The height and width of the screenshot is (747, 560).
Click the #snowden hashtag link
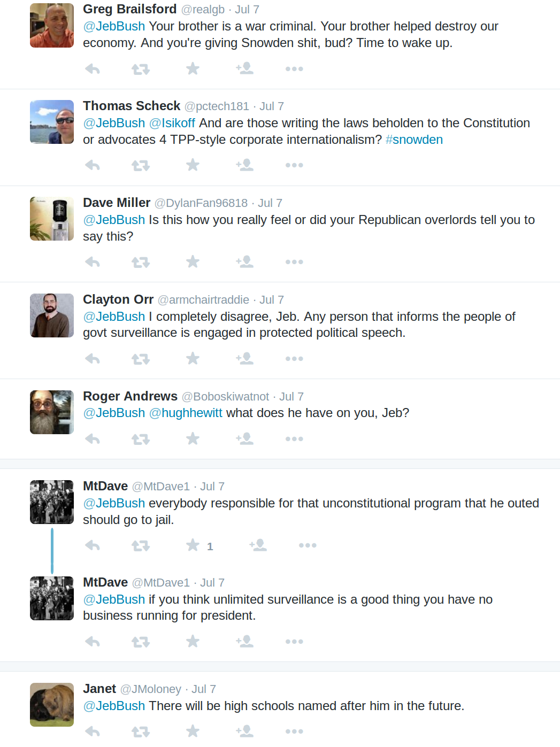(x=414, y=140)
